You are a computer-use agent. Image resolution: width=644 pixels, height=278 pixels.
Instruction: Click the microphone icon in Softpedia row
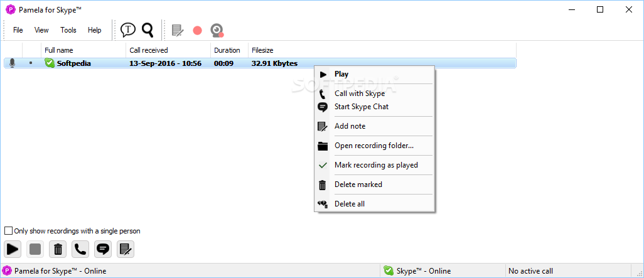click(13, 63)
